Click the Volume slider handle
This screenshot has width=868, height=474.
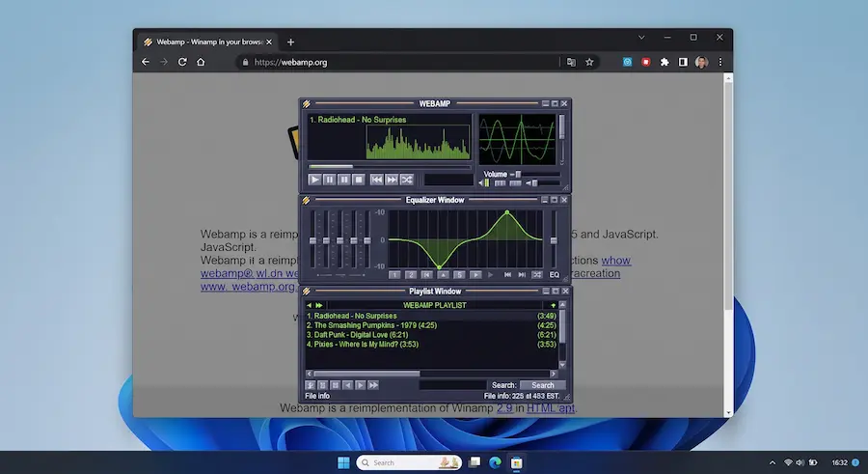518,174
